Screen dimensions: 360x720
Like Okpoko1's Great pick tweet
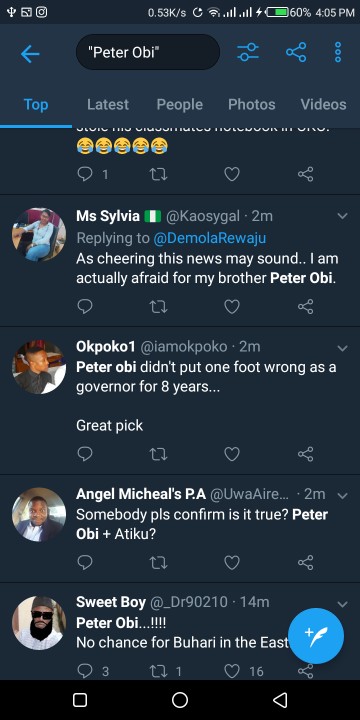point(232,454)
